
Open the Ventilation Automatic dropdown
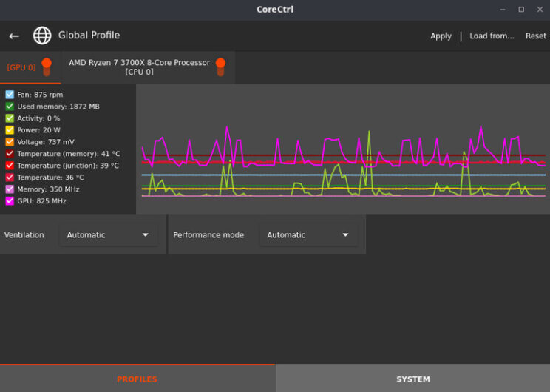click(109, 234)
